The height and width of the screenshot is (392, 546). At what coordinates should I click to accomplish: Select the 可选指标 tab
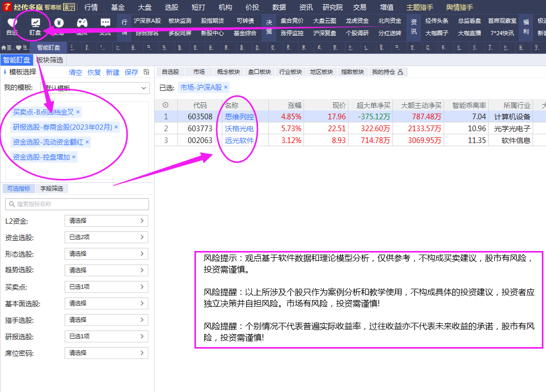click(x=19, y=189)
